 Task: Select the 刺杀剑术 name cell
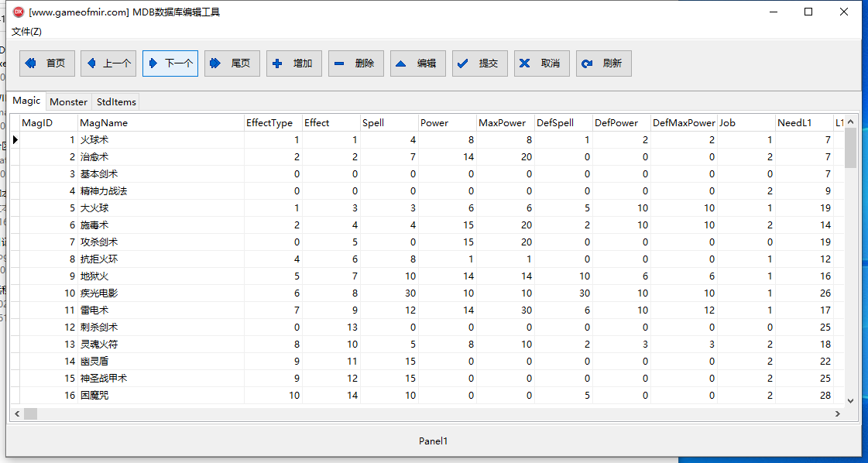coord(161,328)
